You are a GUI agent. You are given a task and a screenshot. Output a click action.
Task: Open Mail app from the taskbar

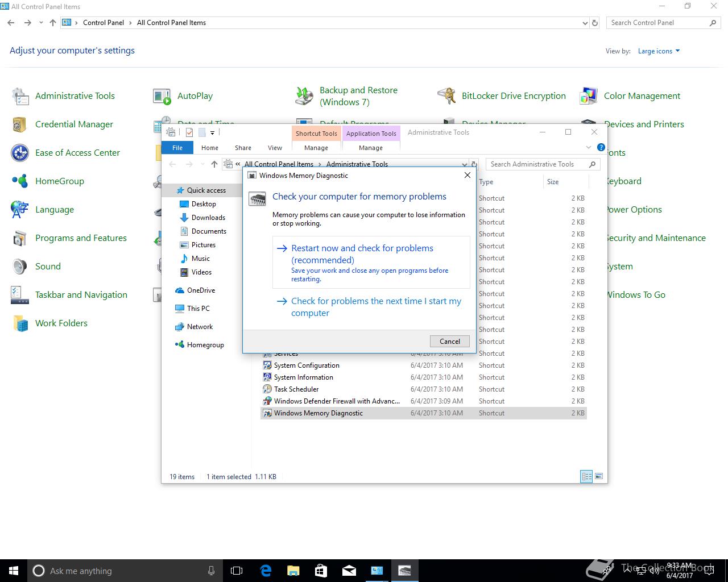(x=349, y=571)
